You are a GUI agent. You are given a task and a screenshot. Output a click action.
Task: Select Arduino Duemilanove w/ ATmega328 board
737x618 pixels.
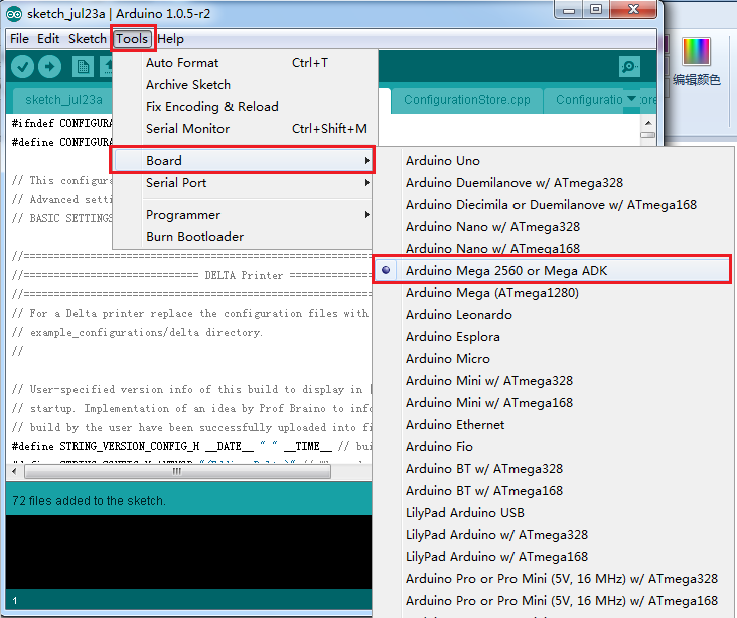click(552, 183)
